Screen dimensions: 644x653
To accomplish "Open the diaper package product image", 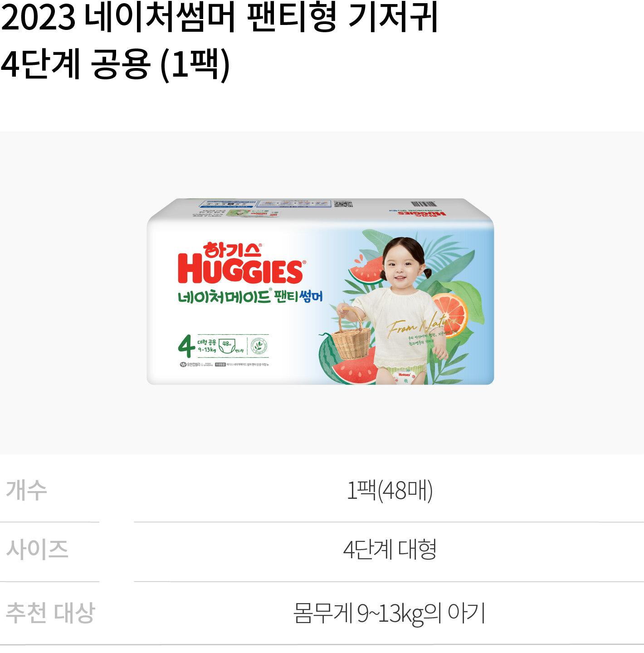I will 320,292.
